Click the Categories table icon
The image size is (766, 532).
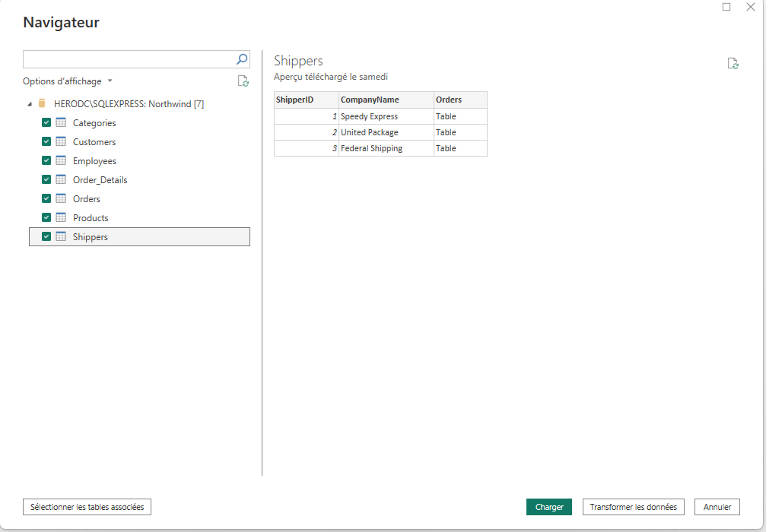point(61,122)
